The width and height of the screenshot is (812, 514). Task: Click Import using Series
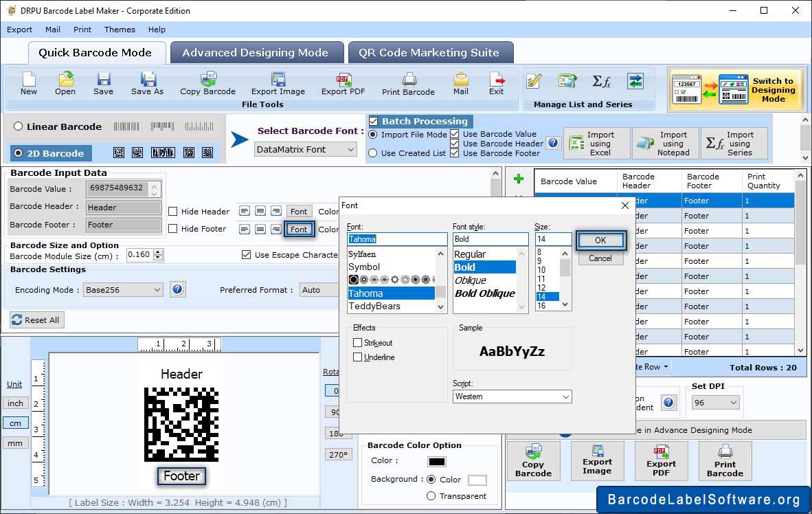(734, 143)
